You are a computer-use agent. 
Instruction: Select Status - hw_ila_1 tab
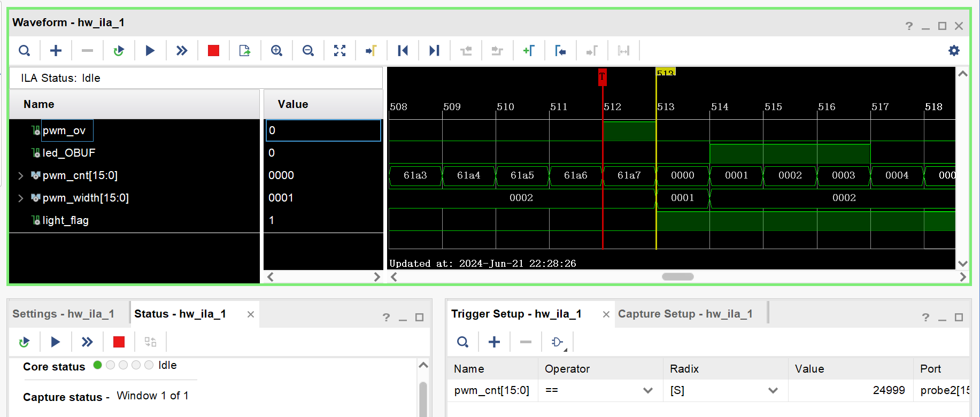pos(180,314)
